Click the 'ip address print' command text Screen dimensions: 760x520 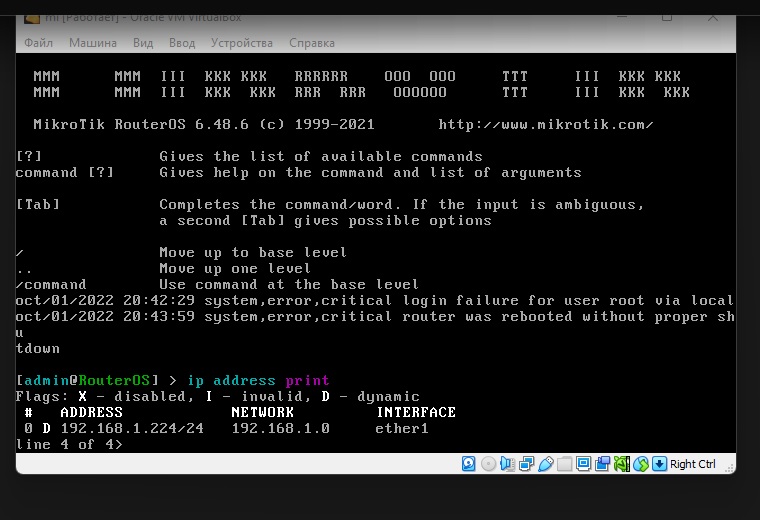(x=258, y=380)
